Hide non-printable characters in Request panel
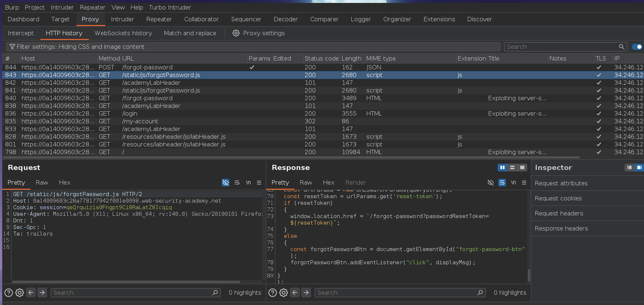 point(226,182)
